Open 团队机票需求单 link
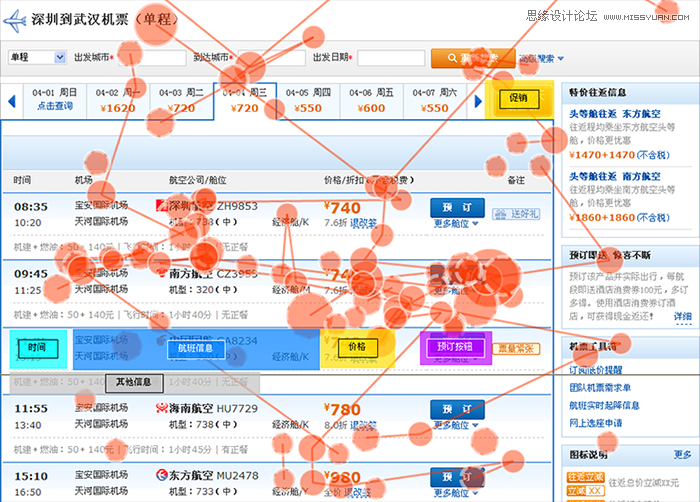This screenshot has height=502, width=700. tap(600, 388)
